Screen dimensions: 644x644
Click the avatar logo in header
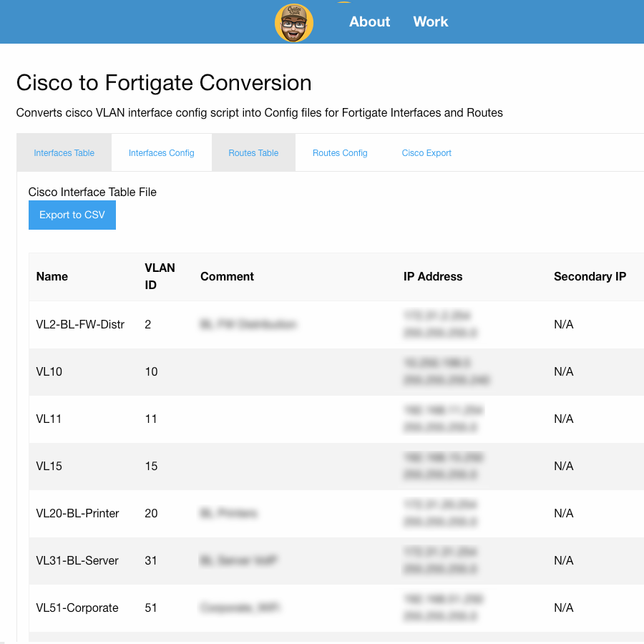point(294,23)
